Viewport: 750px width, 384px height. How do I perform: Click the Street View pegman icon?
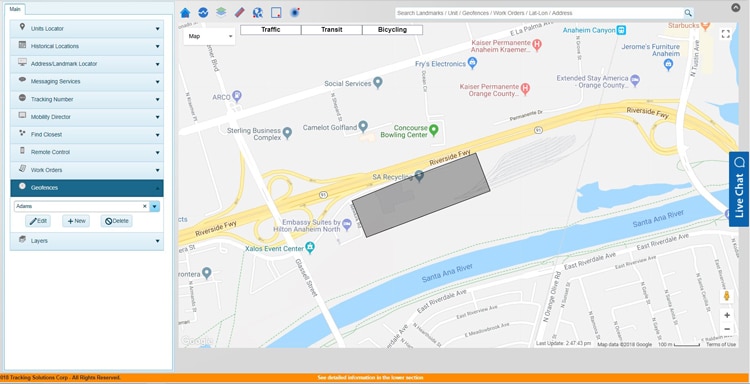(x=727, y=296)
